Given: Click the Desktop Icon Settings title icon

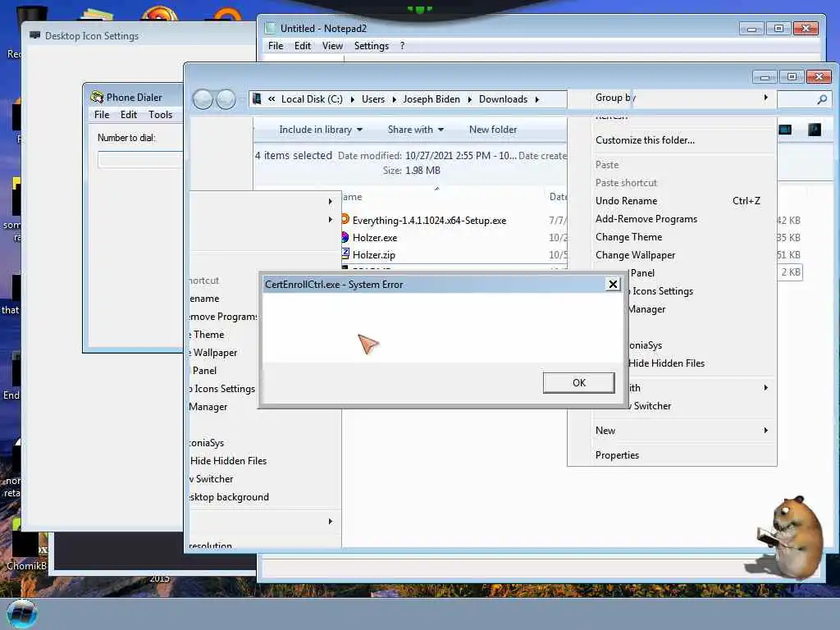Looking at the screenshot, I should tap(35, 35).
